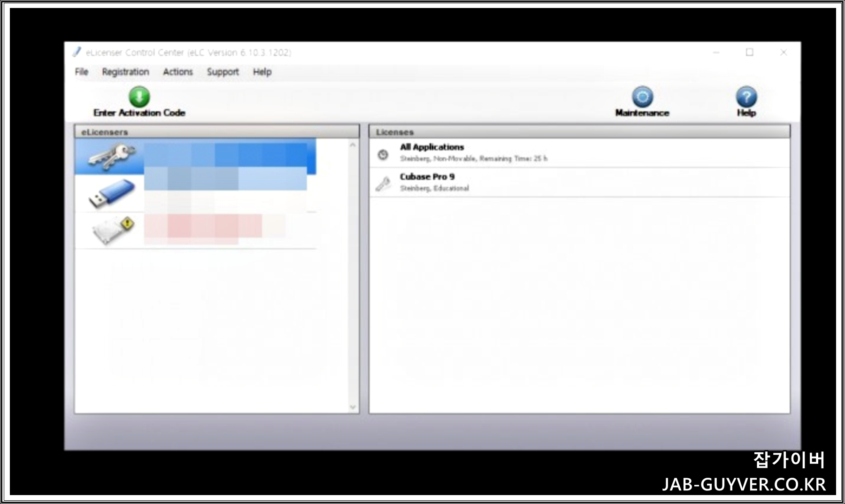Open the Registration menu
The image size is (845, 504).
point(125,72)
